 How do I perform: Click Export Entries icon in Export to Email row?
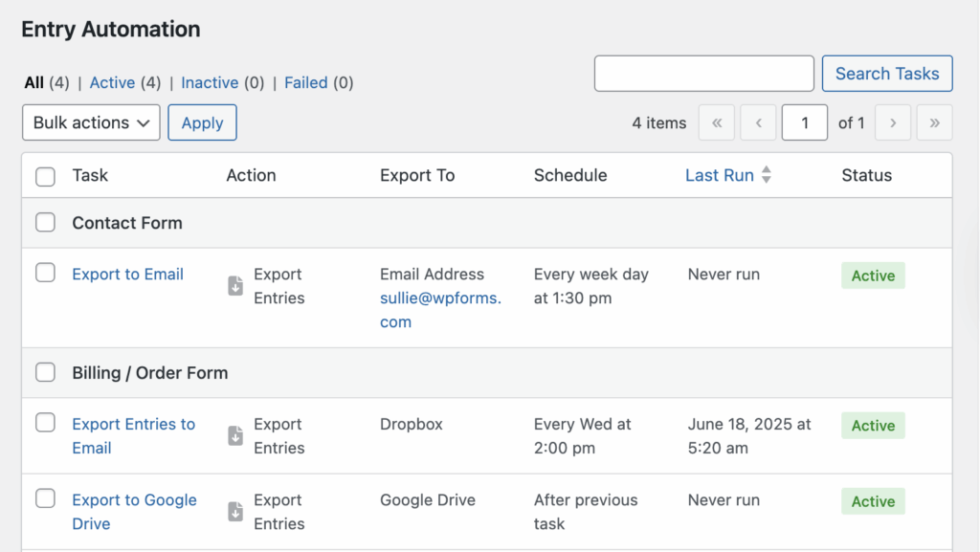click(x=235, y=286)
